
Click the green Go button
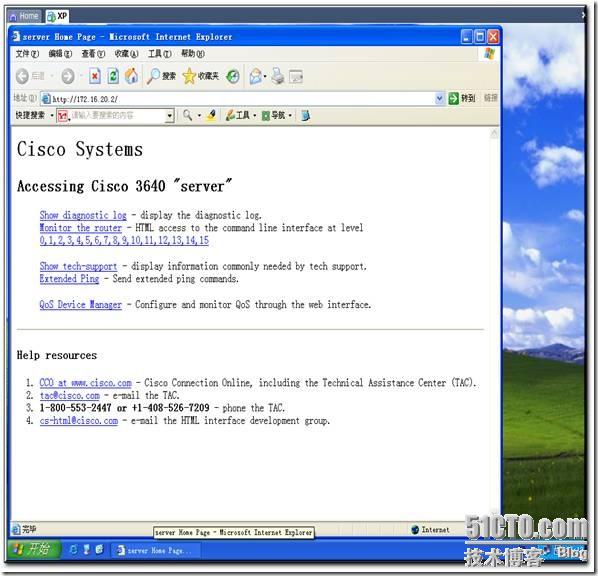(462, 98)
